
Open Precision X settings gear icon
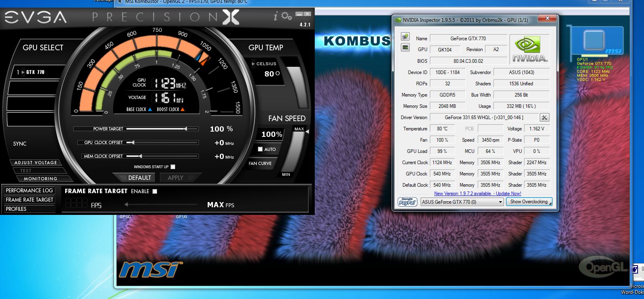pyautogui.click(x=287, y=16)
